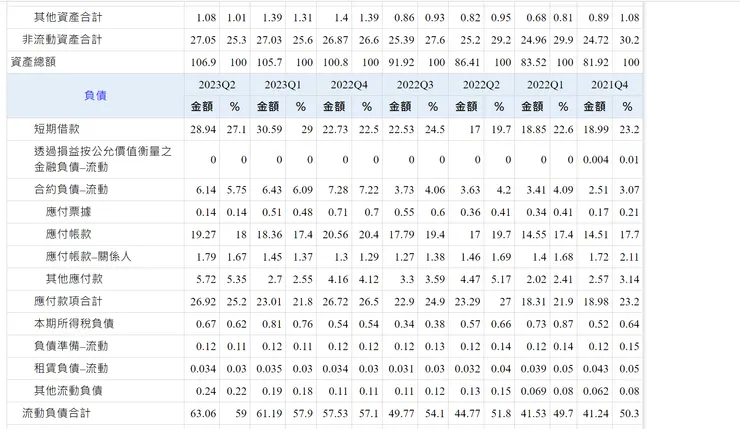
Task: Select the 合約負債–流動 row label
Action: point(71,190)
